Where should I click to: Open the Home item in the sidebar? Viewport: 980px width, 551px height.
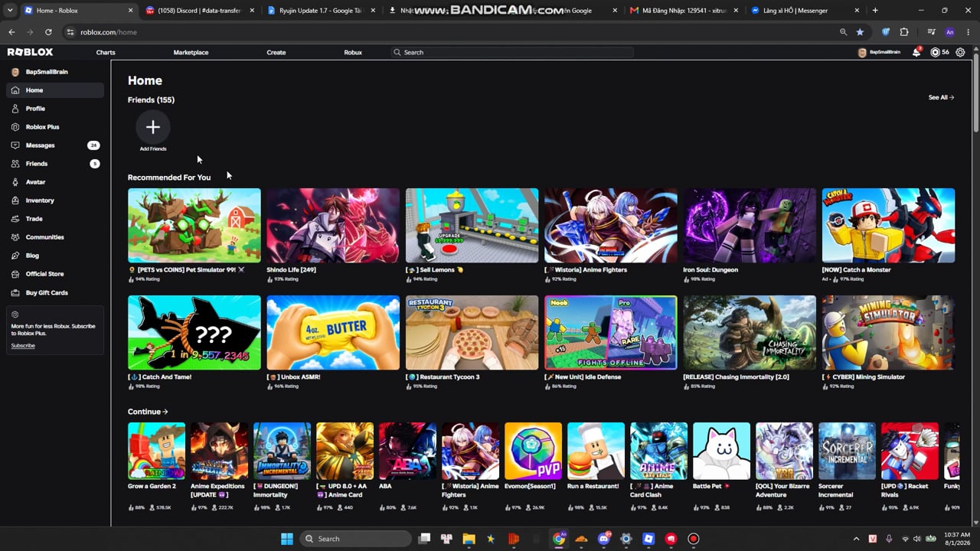55,90
